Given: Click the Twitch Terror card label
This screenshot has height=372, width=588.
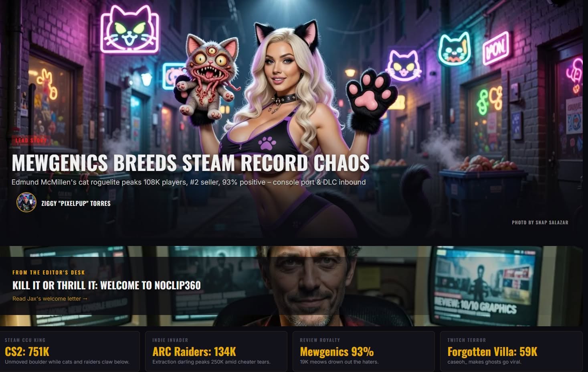Looking at the screenshot, I should [x=467, y=340].
